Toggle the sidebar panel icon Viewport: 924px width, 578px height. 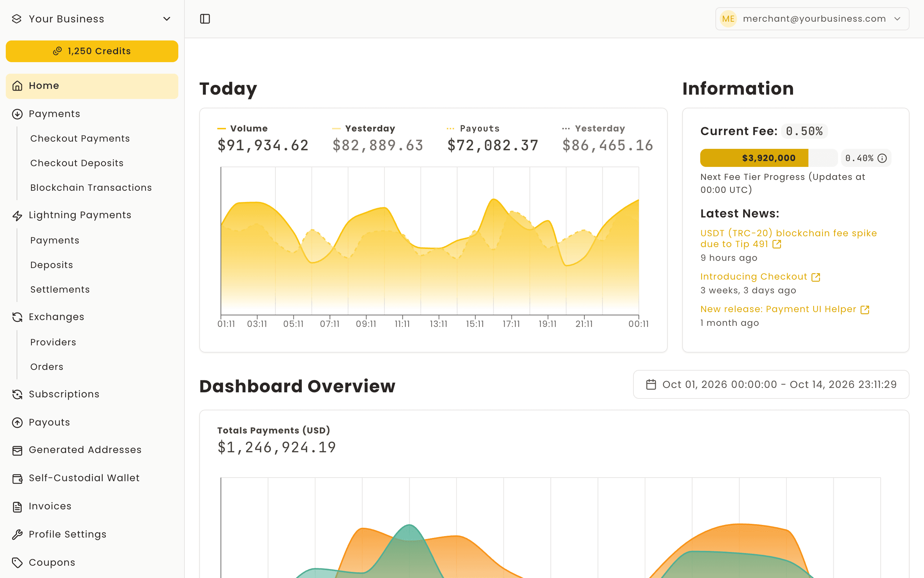(x=205, y=19)
